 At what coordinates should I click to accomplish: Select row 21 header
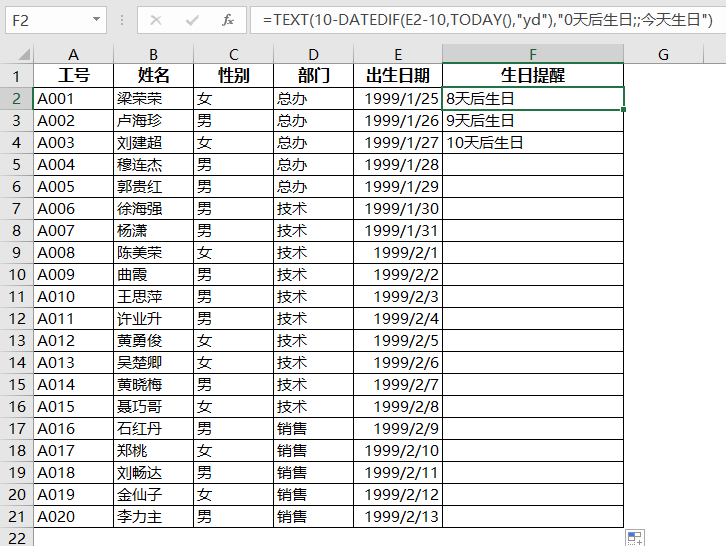coord(17,516)
